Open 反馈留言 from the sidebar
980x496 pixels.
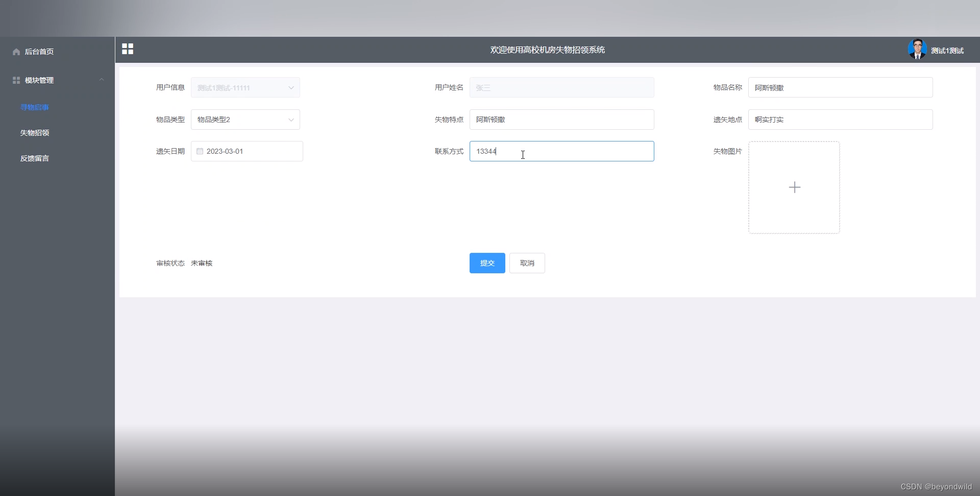tap(34, 158)
